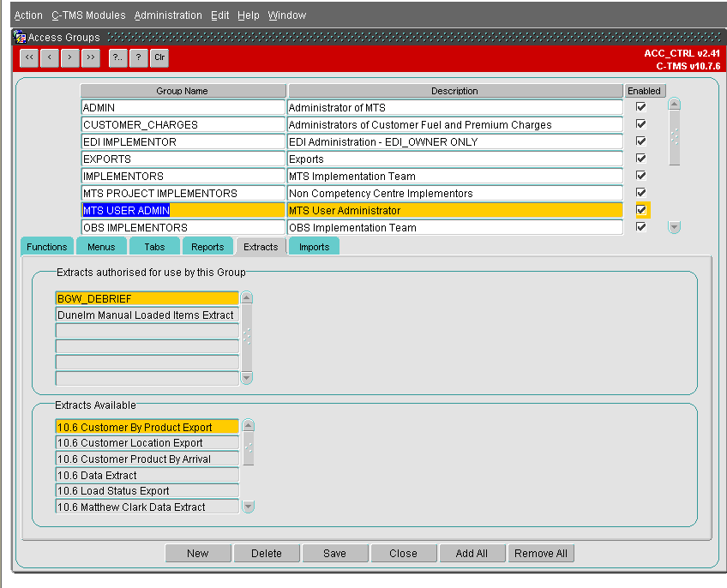Viewport: 727px width, 588px height.
Task: Toggle Enabled checkbox for MTS PROJECT IMPLEMENTORS
Action: pos(640,193)
